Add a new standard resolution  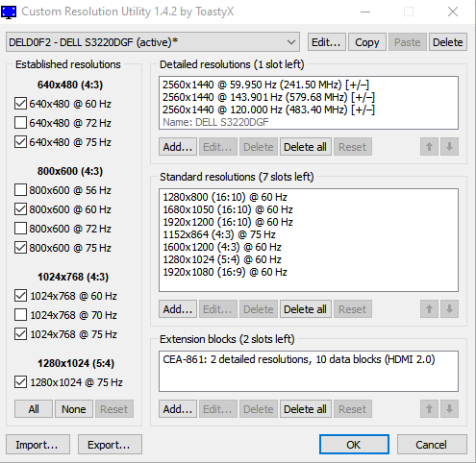coord(178,309)
